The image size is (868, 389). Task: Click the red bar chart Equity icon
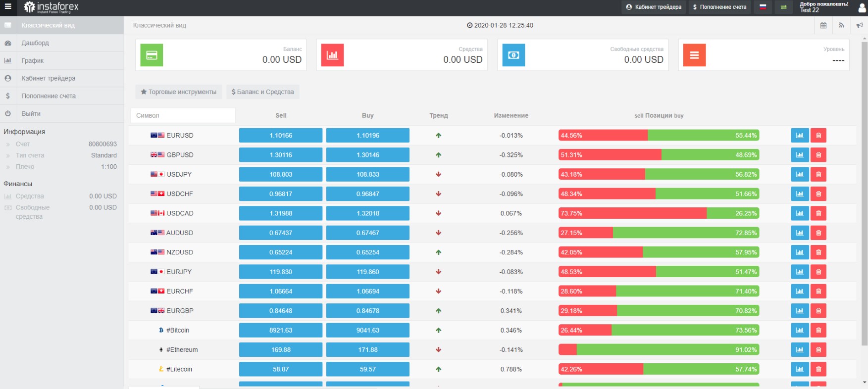[332, 55]
